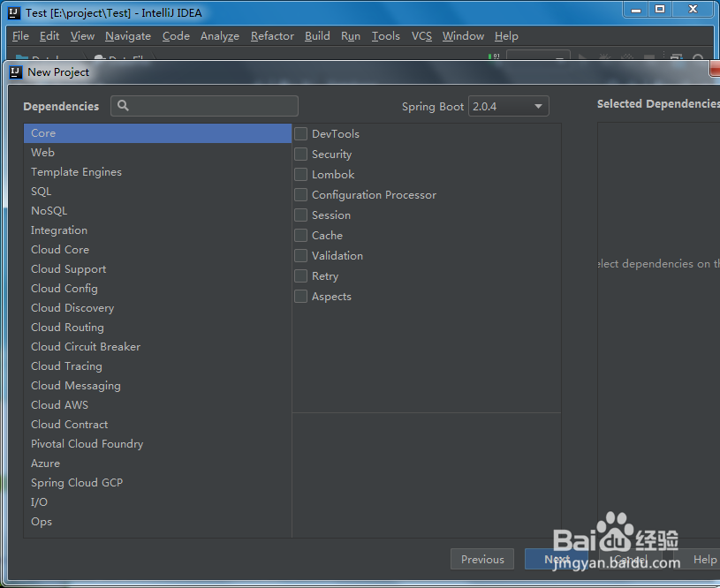Select the I/O category
Screen dimensions: 720x588
coord(157,502)
